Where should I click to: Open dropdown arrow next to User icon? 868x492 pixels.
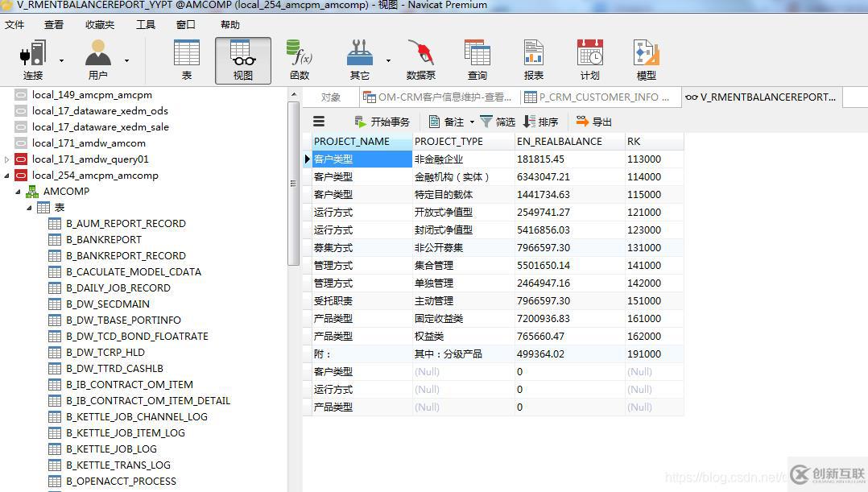[126, 60]
